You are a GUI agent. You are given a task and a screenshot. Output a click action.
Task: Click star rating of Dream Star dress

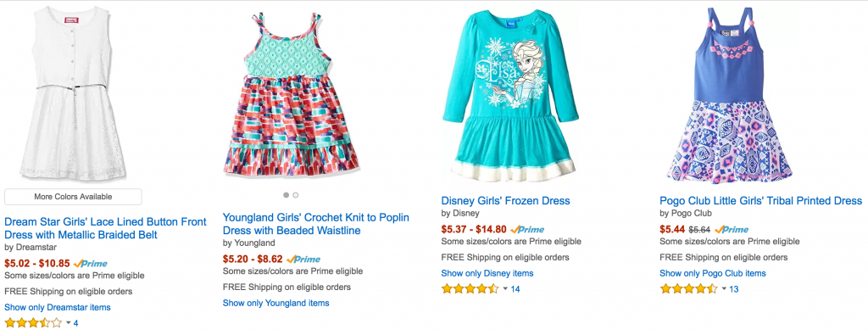tap(33, 323)
